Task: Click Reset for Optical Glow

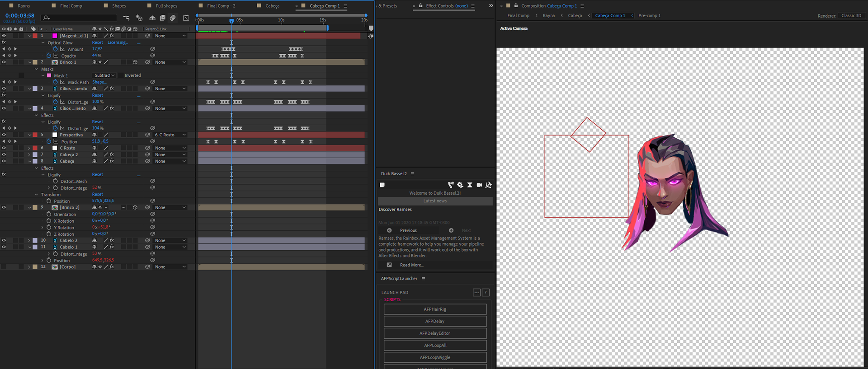Action: point(97,42)
